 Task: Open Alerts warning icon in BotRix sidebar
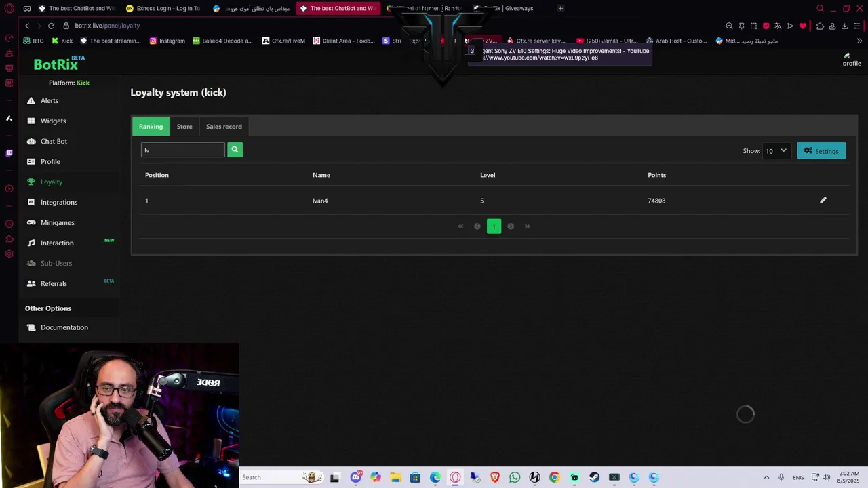[31, 100]
